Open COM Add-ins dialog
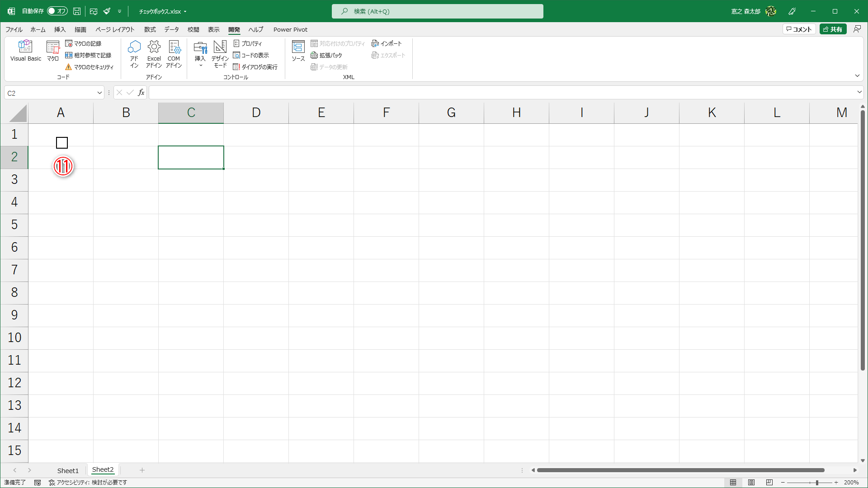Viewport: 868px width, 488px height. coord(174,53)
